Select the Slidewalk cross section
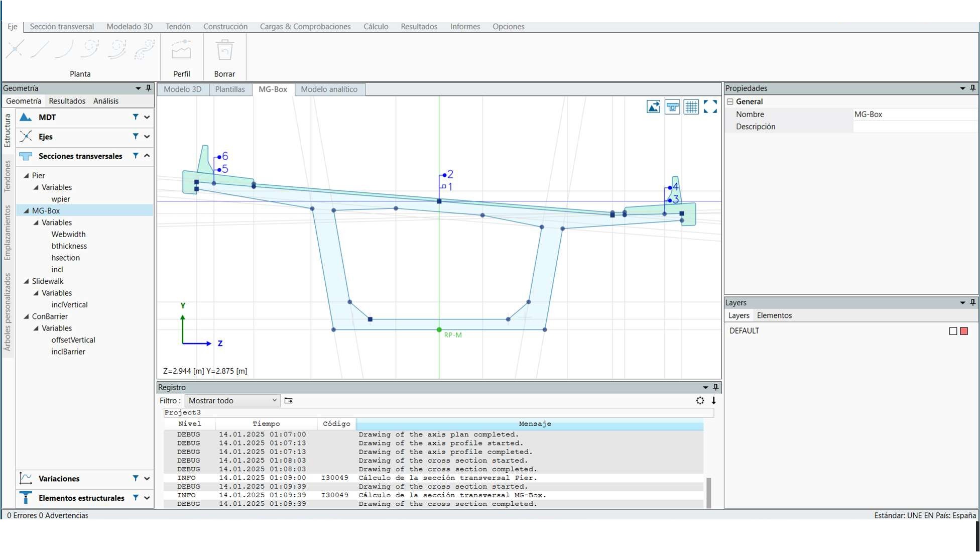The height and width of the screenshot is (552, 980). (48, 281)
